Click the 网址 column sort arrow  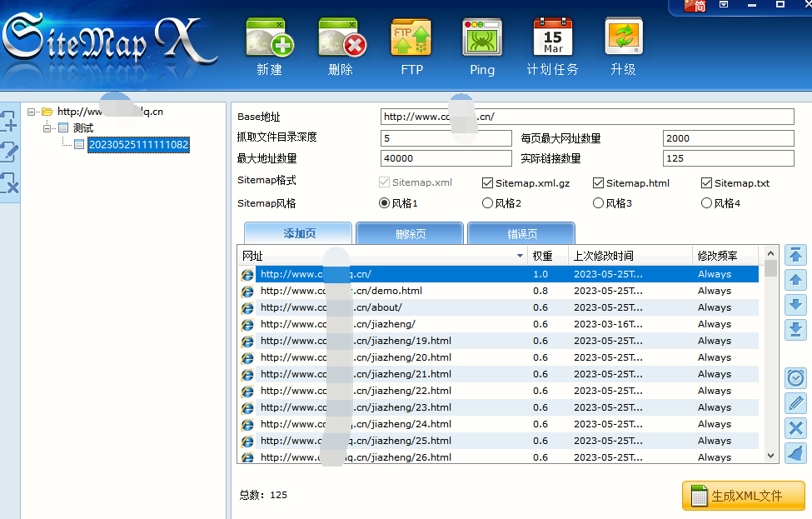click(x=520, y=256)
